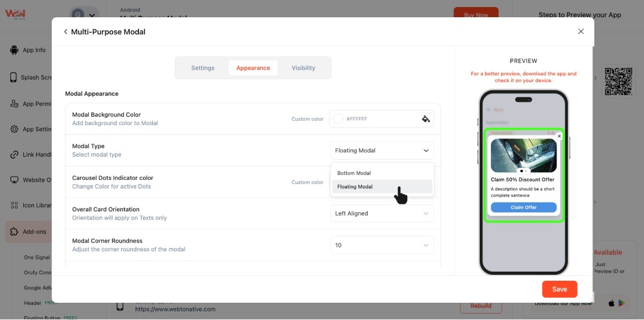The image size is (644, 320).
Task: Click the Save button
Action: pyautogui.click(x=559, y=289)
